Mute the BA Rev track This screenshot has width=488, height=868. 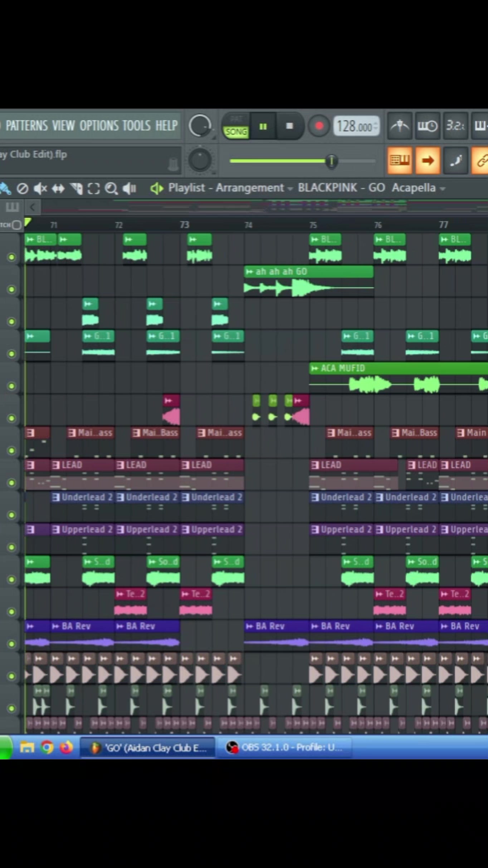pos(12,643)
